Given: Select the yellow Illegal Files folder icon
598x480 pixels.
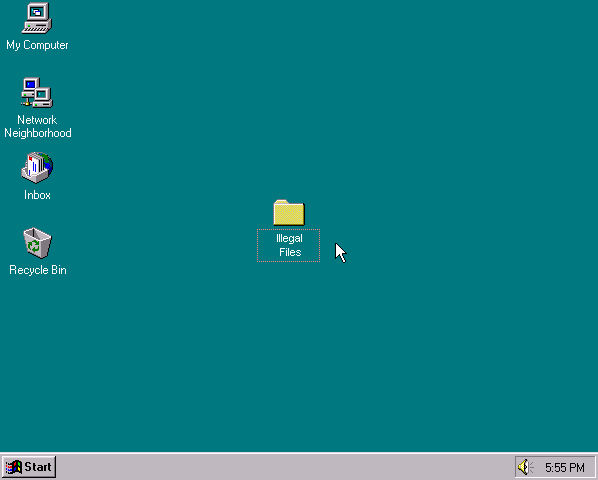Looking at the screenshot, I should 289,212.
